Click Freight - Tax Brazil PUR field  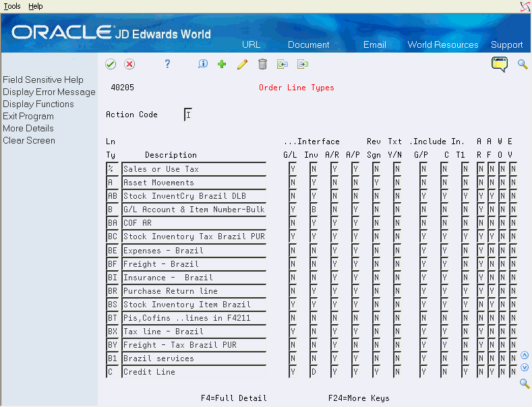click(x=194, y=345)
